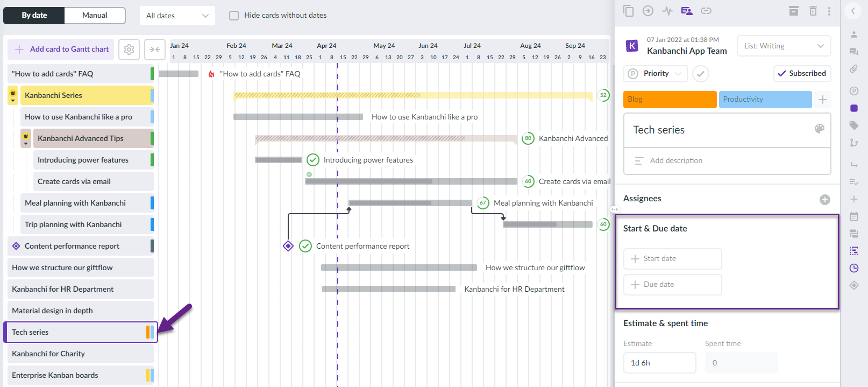The width and height of the screenshot is (868, 387).
Task: Click the collapse Gantt list arrows button
Action: tap(155, 50)
